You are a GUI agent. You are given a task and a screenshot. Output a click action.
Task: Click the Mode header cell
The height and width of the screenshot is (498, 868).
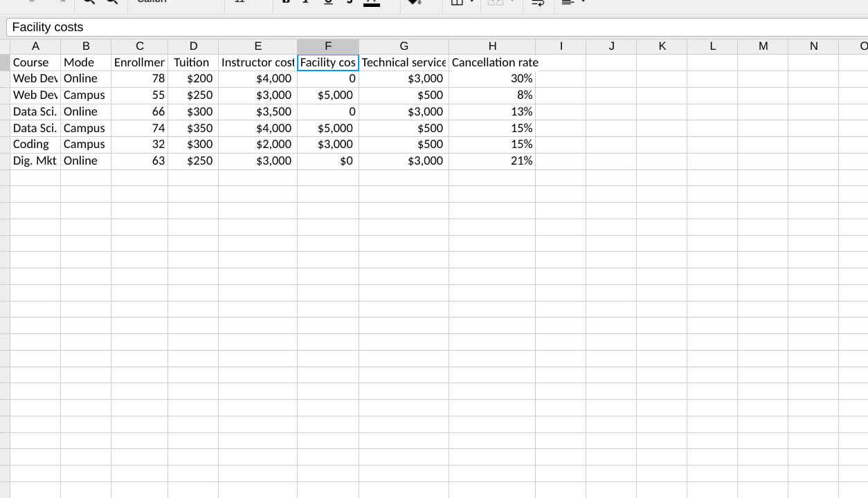(x=86, y=62)
